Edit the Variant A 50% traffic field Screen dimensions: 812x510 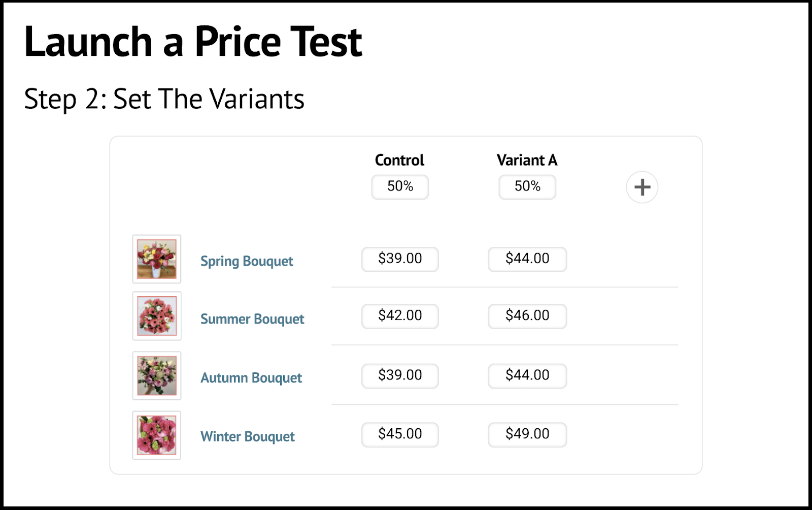point(527,187)
